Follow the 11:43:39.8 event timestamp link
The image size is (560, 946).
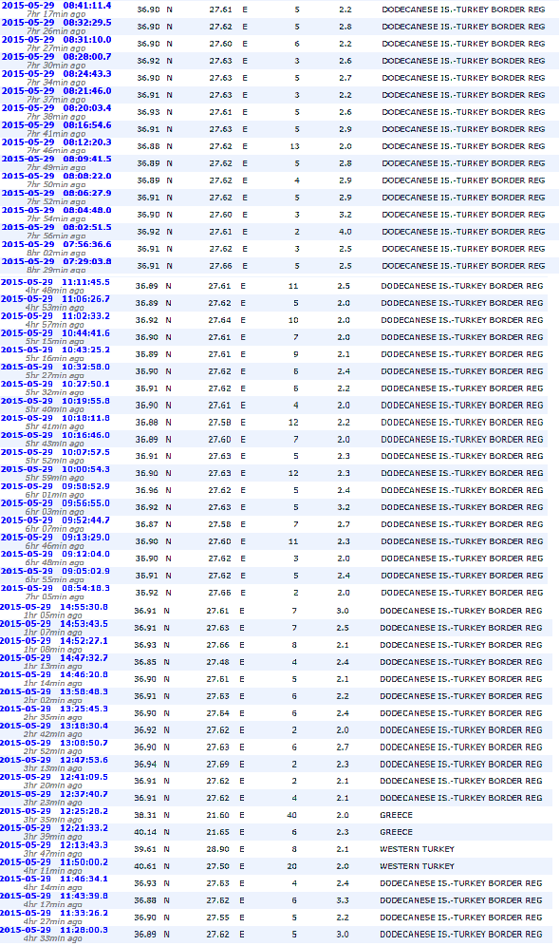(x=54, y=897)
